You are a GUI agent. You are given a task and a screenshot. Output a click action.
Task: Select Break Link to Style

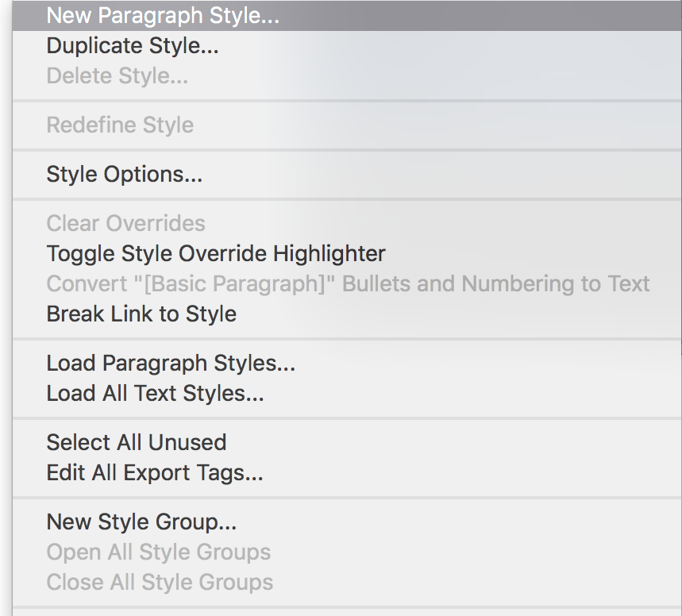click(141, 314)
